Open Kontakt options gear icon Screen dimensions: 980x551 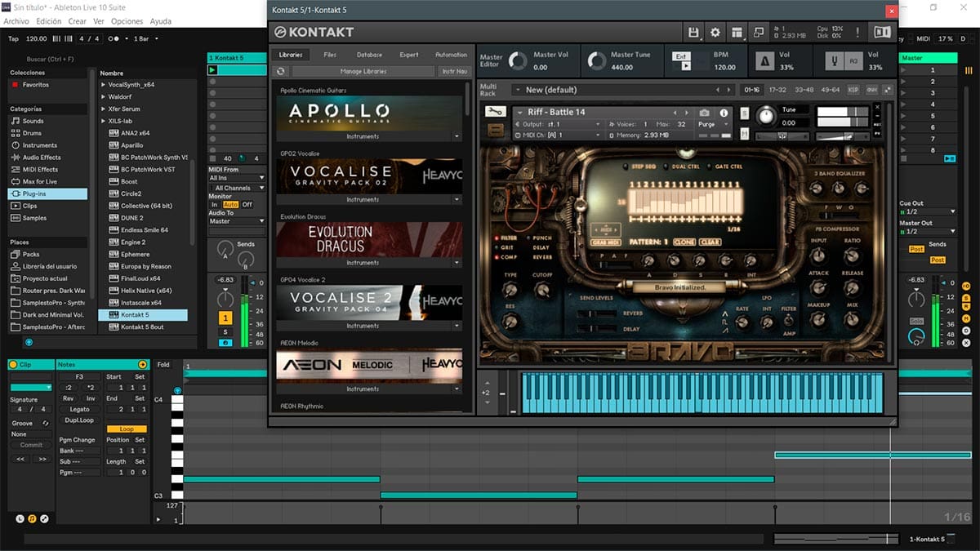pos(715,33)
